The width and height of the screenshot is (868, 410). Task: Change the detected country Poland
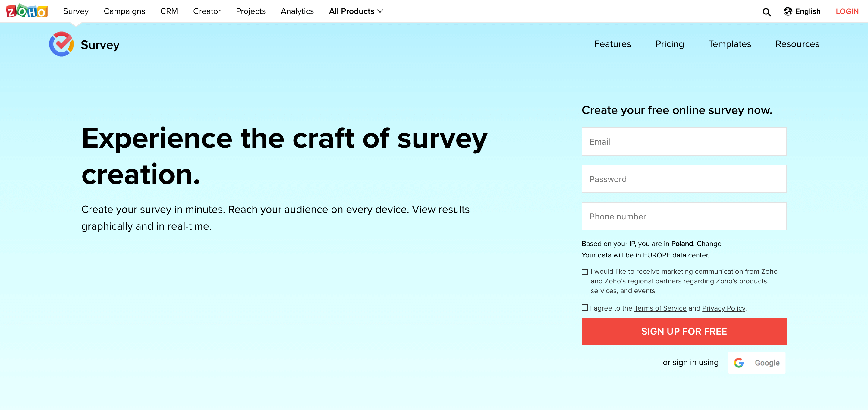[x=709, y=244]
